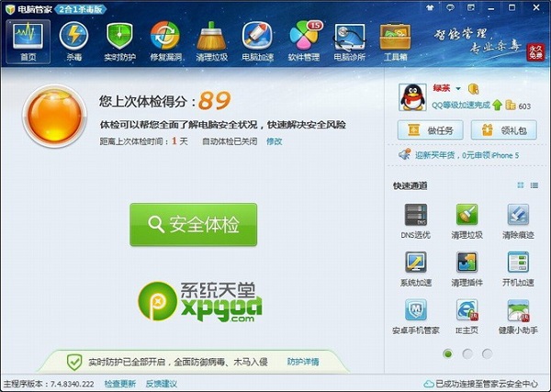Open the 软件管理 software manager
Viewport: 551px width, 392px height.
(303, 42)
